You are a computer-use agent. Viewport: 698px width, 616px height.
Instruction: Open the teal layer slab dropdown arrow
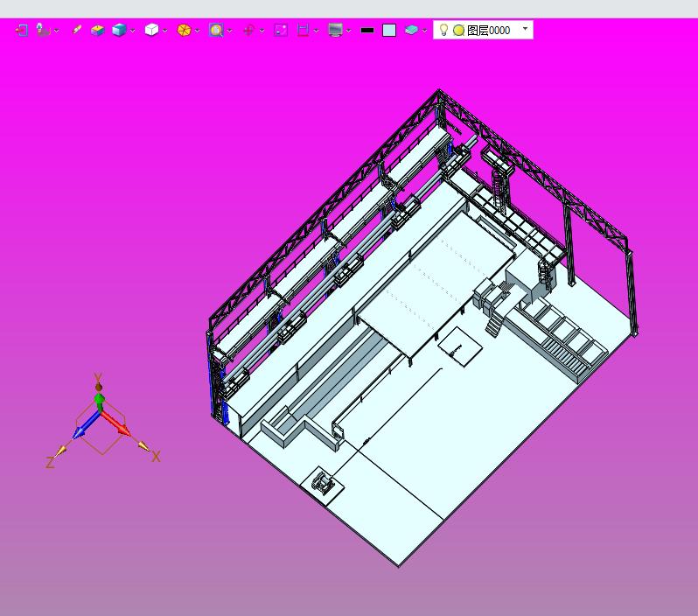tap(425, 31)
